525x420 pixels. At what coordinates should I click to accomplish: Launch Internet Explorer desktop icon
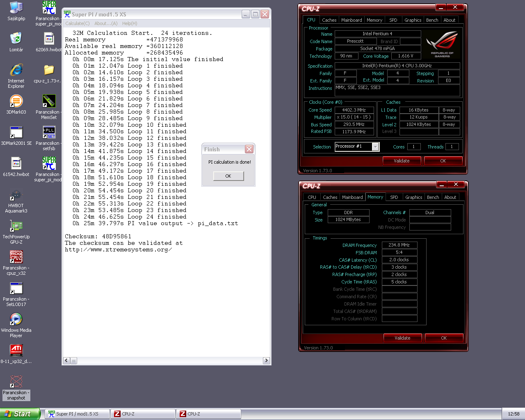coord(16,76)
